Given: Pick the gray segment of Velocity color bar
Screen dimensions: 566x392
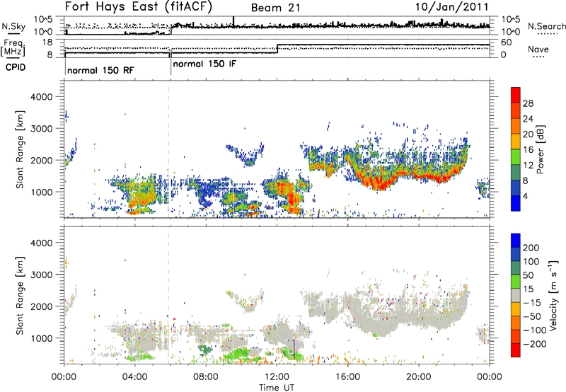Looking at the screenshot, I should click(x=516, y=295).
